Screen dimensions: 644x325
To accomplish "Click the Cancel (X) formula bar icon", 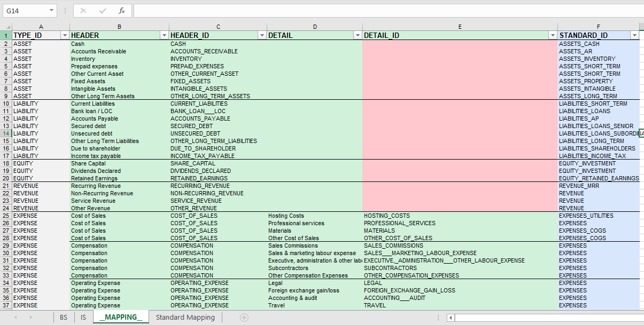I will (x=83, y=11).
